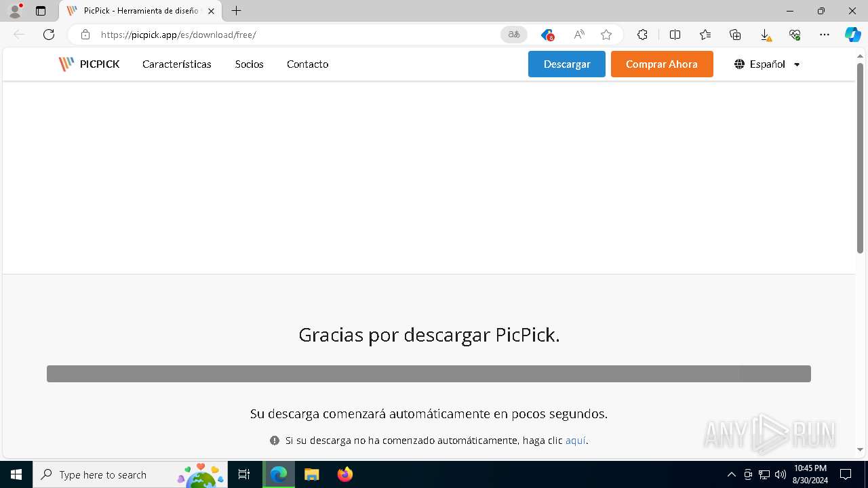Expand the Español language dropdown
This screenshot has width=868, height=488.
(767, 64)
